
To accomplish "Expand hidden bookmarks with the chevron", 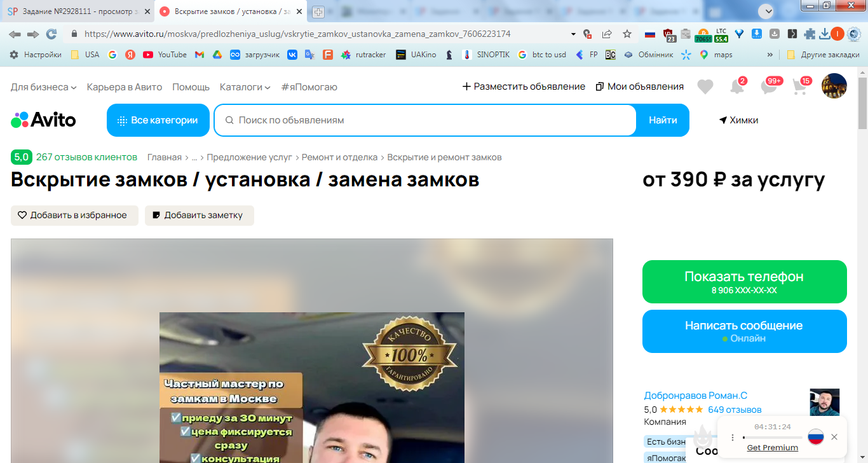I will 770,55.
